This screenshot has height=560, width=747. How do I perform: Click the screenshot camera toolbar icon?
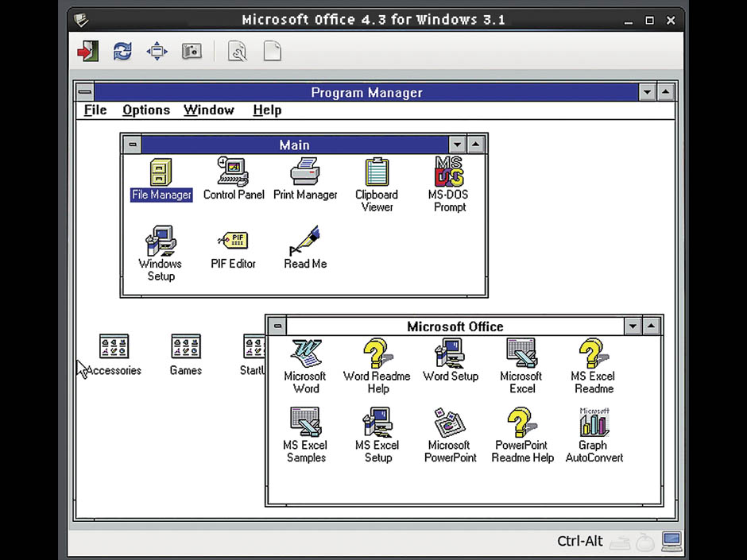[192, 51]
